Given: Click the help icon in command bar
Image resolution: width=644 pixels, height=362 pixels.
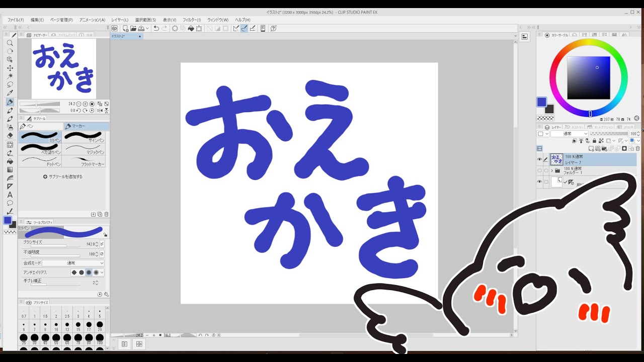Looking at the screenshot, I should (273, 29).
